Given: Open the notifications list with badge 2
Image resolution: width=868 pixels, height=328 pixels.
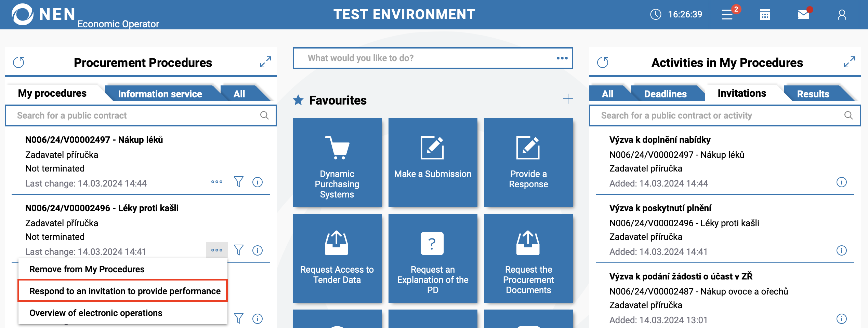Looking at the screenshot, I should point(727,14).
